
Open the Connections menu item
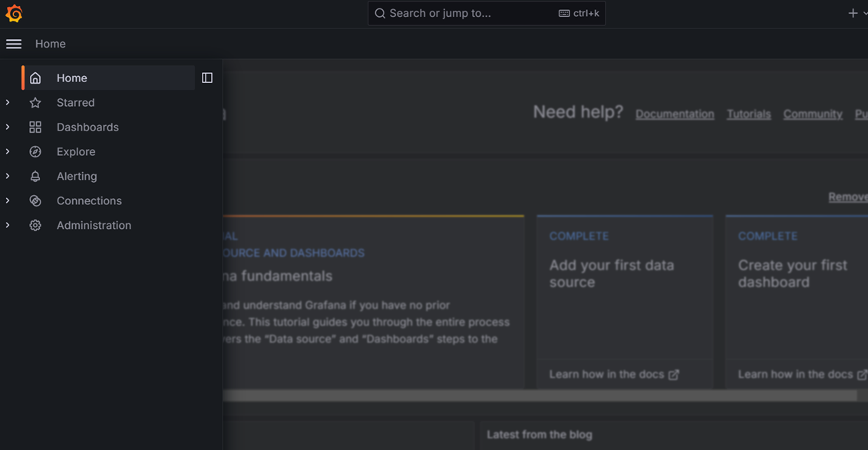click(x=89, y=200)
